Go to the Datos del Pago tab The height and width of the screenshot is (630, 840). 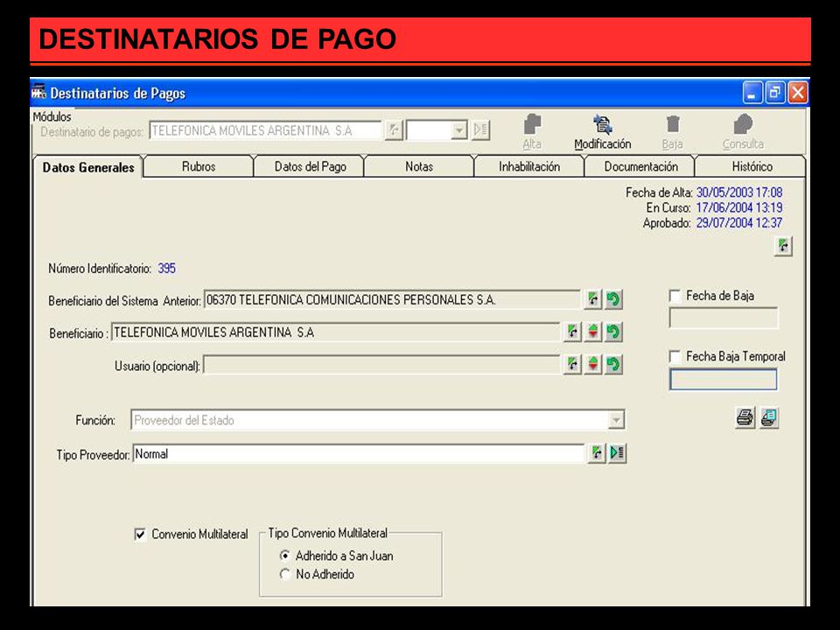[x=310, y=166]
